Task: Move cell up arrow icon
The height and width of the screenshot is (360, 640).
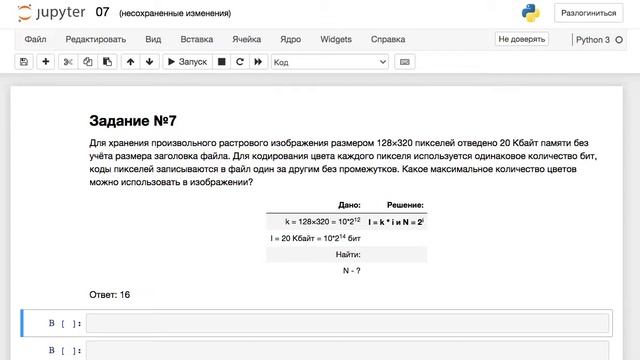Action: (130, 62)
